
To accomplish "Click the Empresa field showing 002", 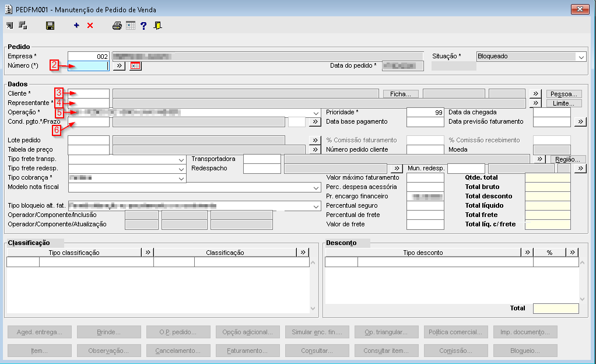I will click(89, 57).
